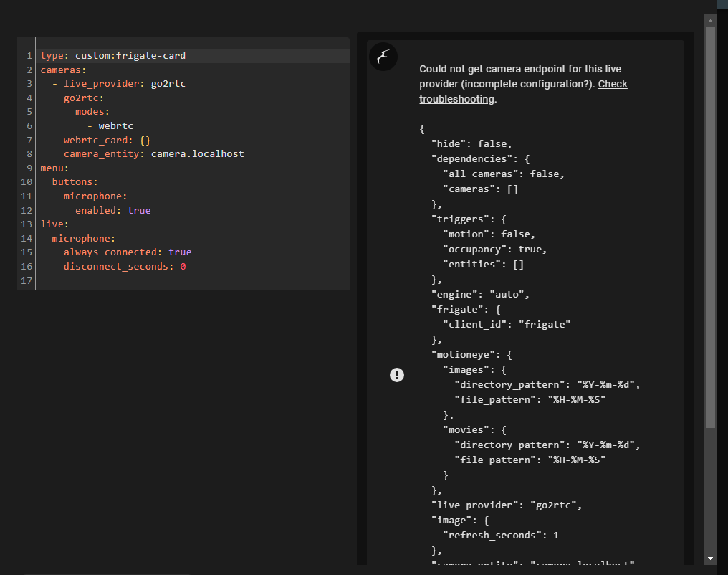Click the Frigate bird logo icon
Screen dimensions: 728x575
[x=383, y=57]
